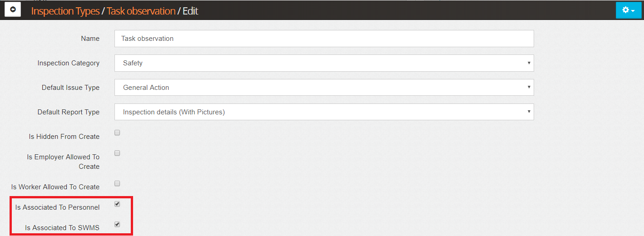Uncheck the Is Associated To Personnel checkbox
This screenshot has width=644, height=236.
117,204
